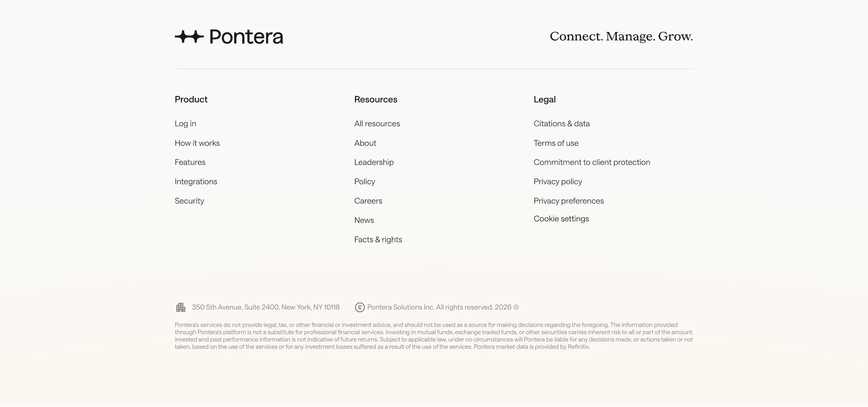Image resolution: width=868 pixels, height=407 pixels.
Task: Click the building address icon
Action: click(181, 307)
